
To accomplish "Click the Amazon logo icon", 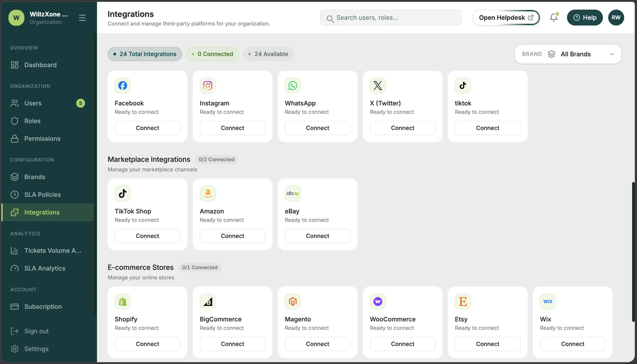I will tap(208, 193).
